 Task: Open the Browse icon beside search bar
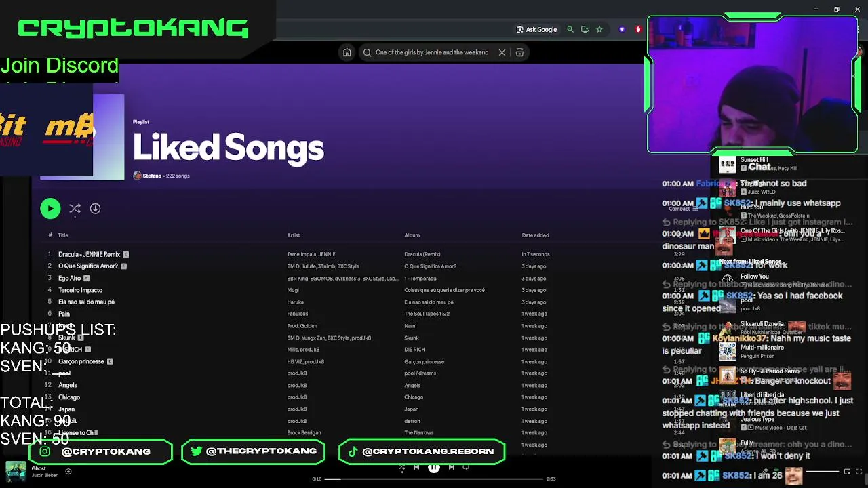click(x=519, y=52)
